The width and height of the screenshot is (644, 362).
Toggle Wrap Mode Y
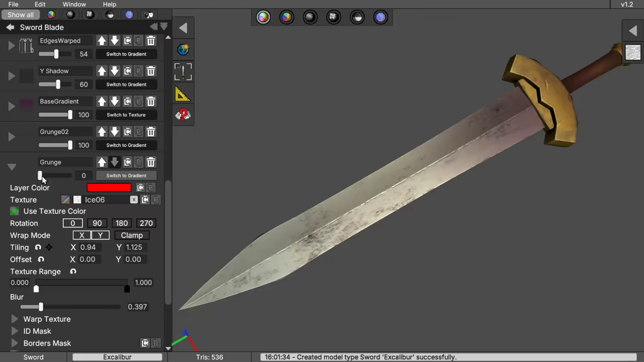click(100, 235)
